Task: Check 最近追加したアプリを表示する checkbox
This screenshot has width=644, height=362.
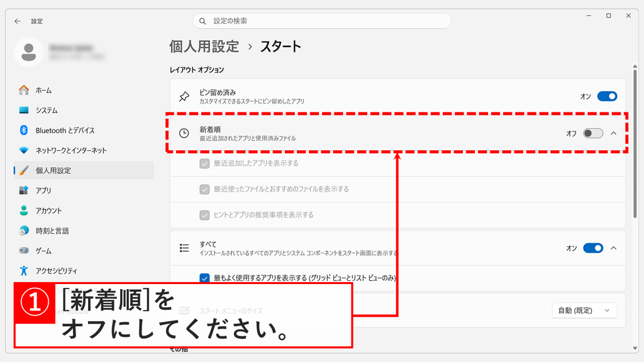Action: pos(204,163)
